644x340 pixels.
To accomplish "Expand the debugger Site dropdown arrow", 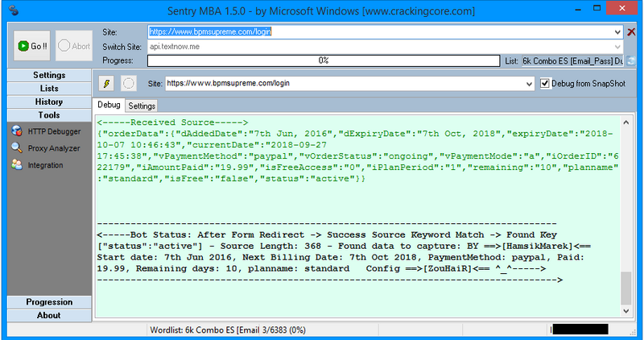I will [x=529, y=84].
